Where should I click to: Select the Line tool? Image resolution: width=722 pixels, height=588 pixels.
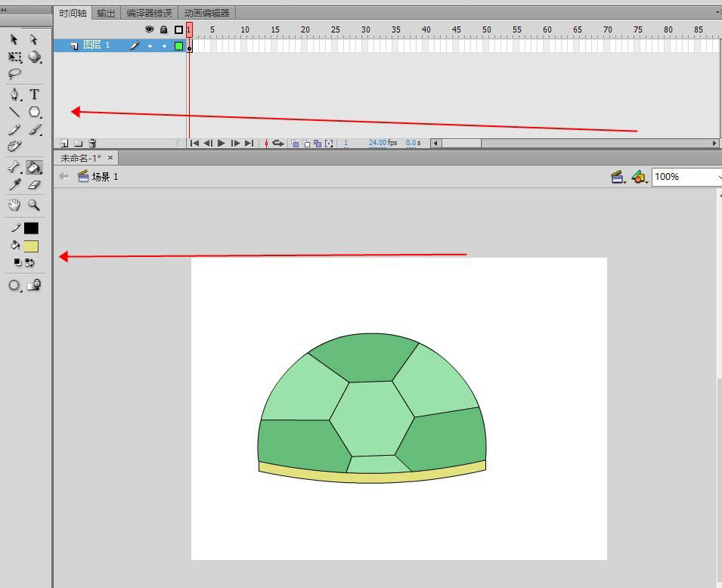click(14, 112)
